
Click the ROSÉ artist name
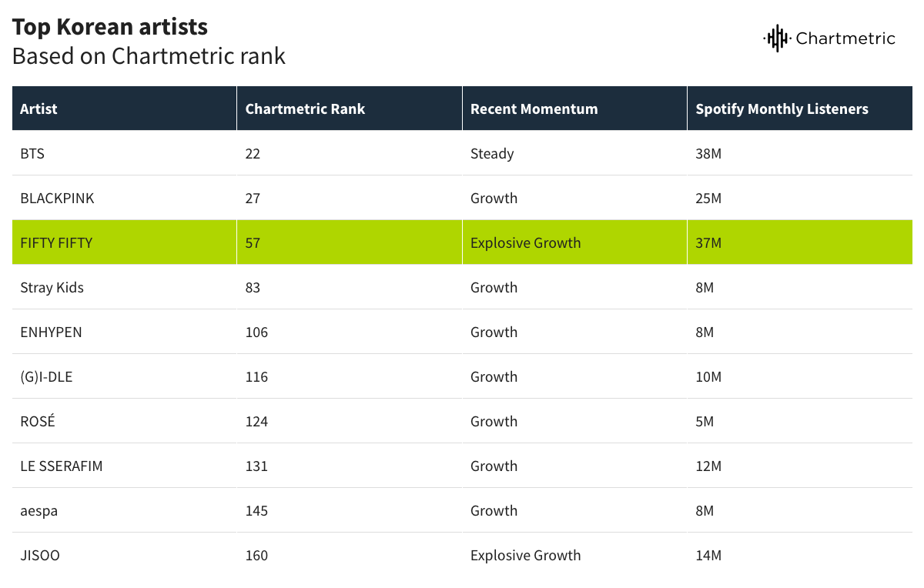pyautogui.click(x=38, y=421)
